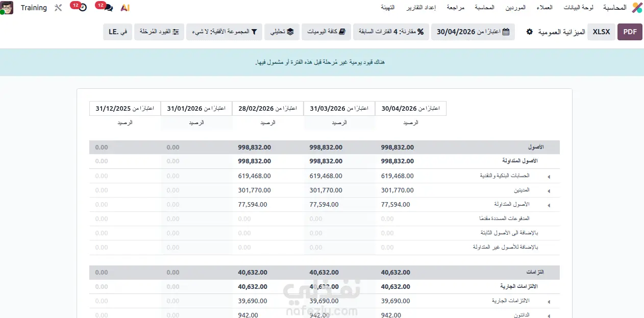The image size is (644, 318).
Task: Expand the الالتزامات الجارية sub-row arrow
Action: pos(549,301)
